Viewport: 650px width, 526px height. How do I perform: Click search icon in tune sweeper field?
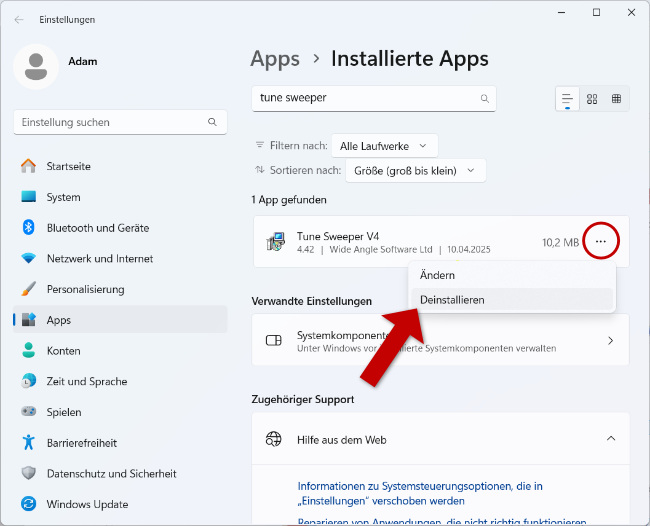coord(485,98)
